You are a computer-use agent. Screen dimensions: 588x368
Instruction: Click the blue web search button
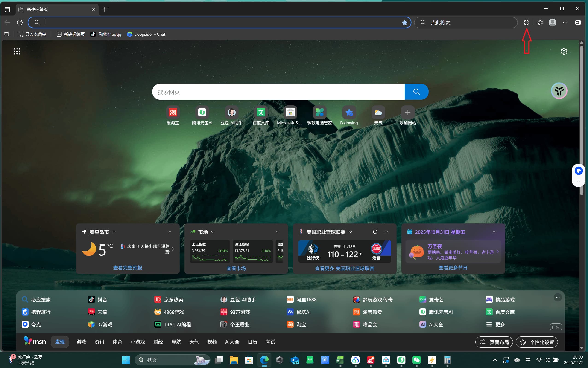(416, 92)
